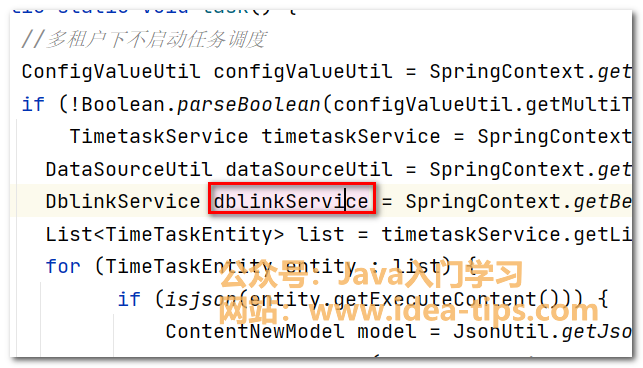Click the timetaskService.getList method call

506,234
